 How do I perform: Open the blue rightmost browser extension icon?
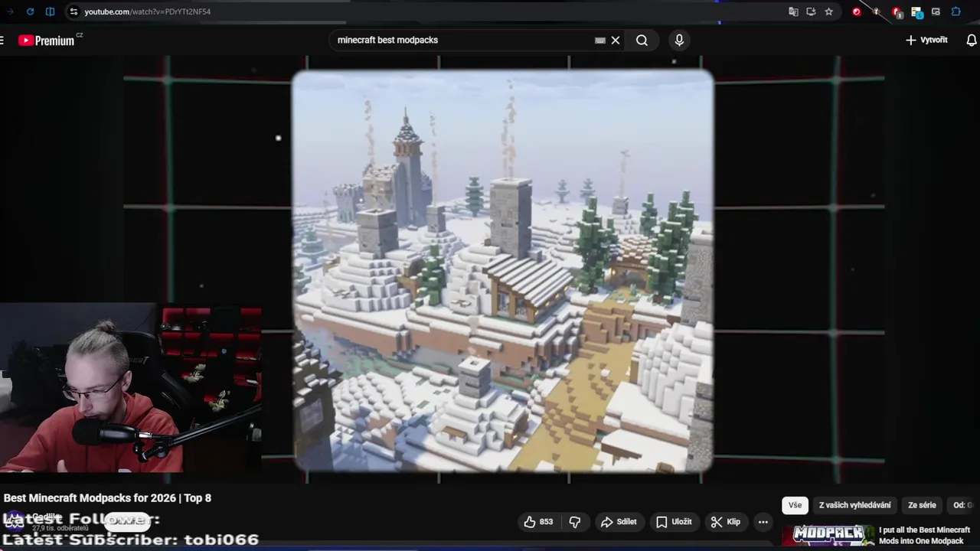tap(955, 11)
